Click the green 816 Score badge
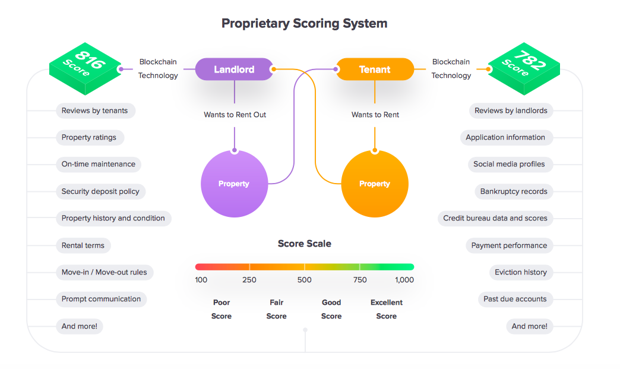The image size is (620, 369). [x=85, y=68]
